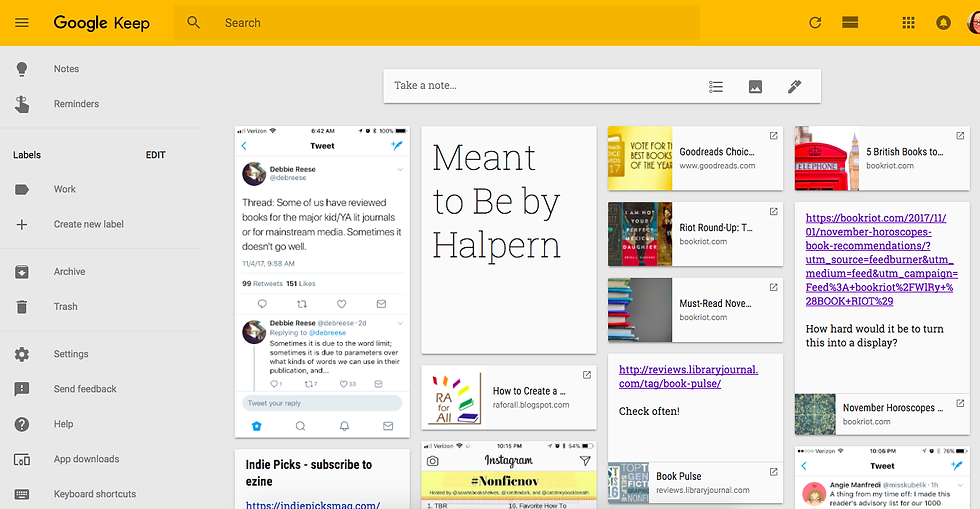Open the Debbie Reese tweet screenshot note

pos(322,282)
